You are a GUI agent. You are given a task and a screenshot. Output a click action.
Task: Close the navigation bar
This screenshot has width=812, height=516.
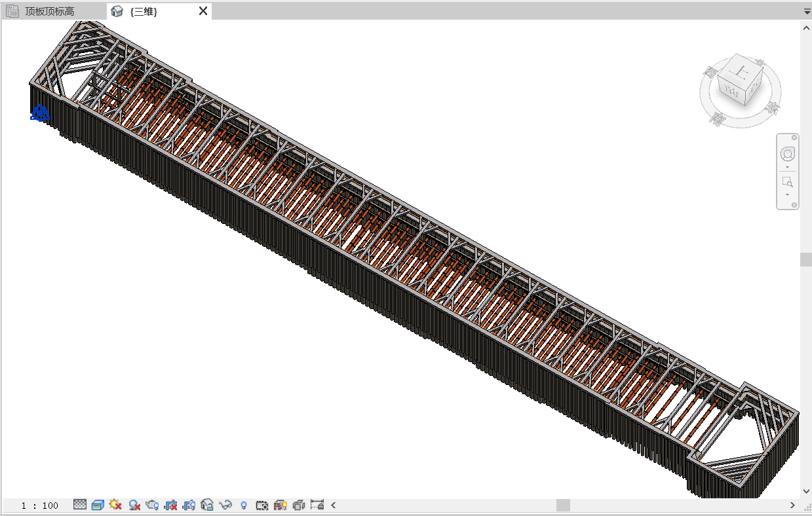click(794, 138)
